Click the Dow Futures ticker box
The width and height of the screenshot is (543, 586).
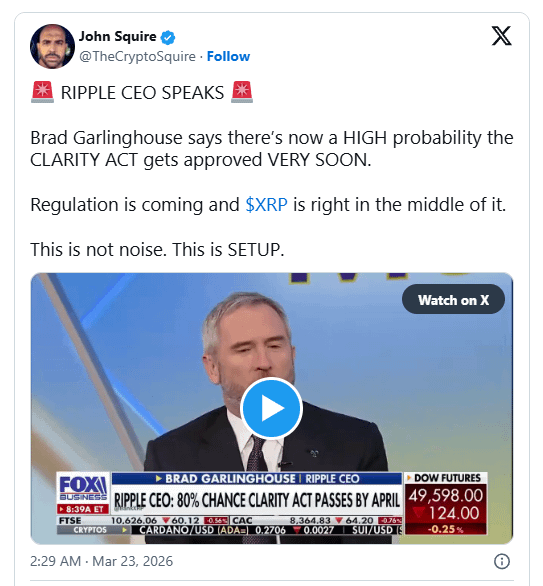coord(446,503)
